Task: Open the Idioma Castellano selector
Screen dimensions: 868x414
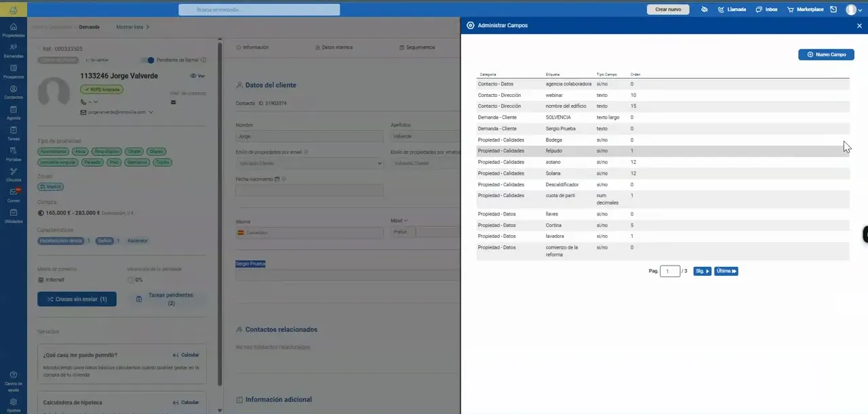Action: click(x=309, y=232)
